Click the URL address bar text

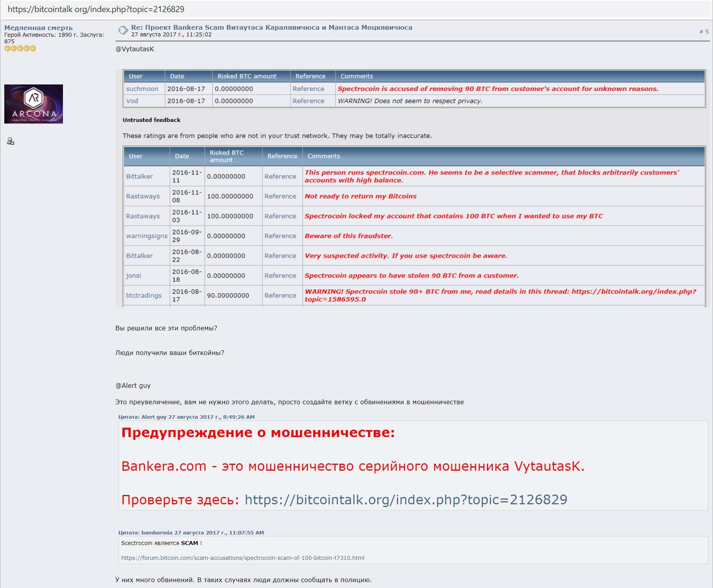click(x=96, y=9)
